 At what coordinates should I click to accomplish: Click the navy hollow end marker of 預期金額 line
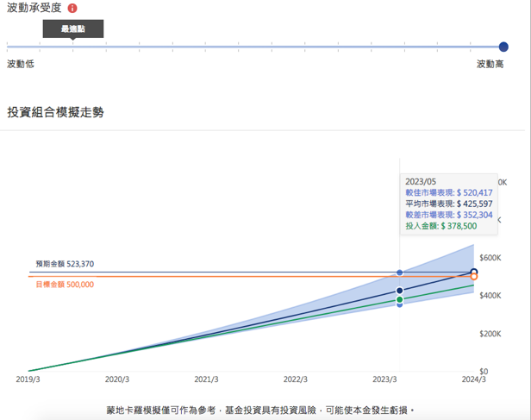click(x=473, y=273)
